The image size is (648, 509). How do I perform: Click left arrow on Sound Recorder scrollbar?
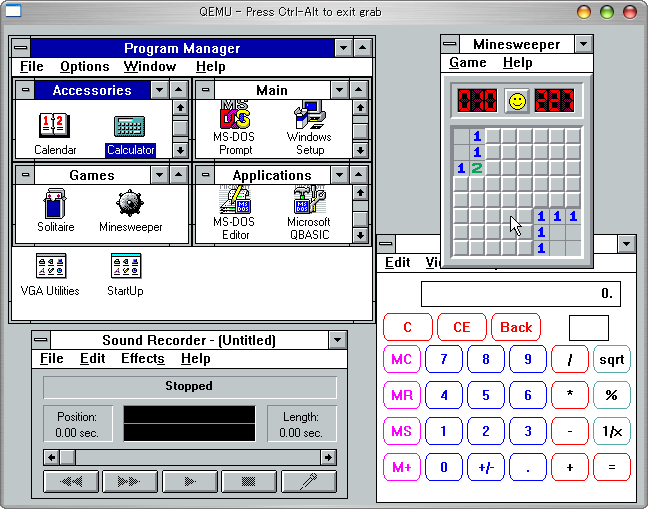[x=51, y=457]
